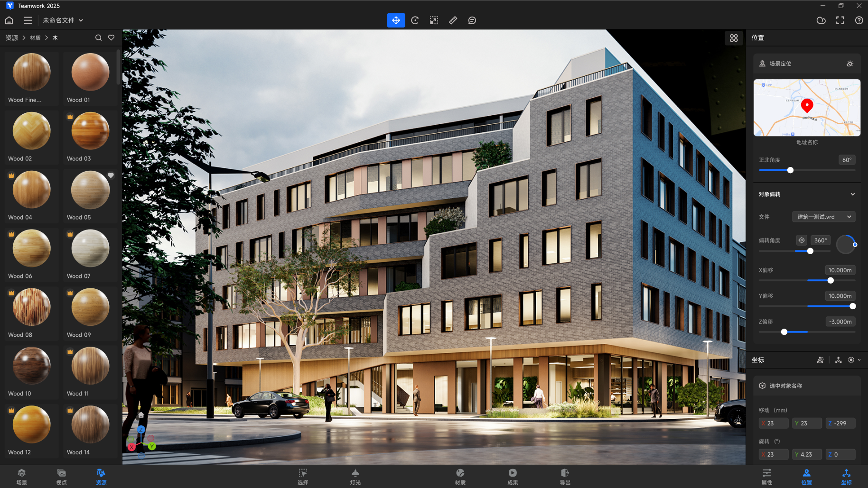Go to 材质 in the breadcrumb

35,38
